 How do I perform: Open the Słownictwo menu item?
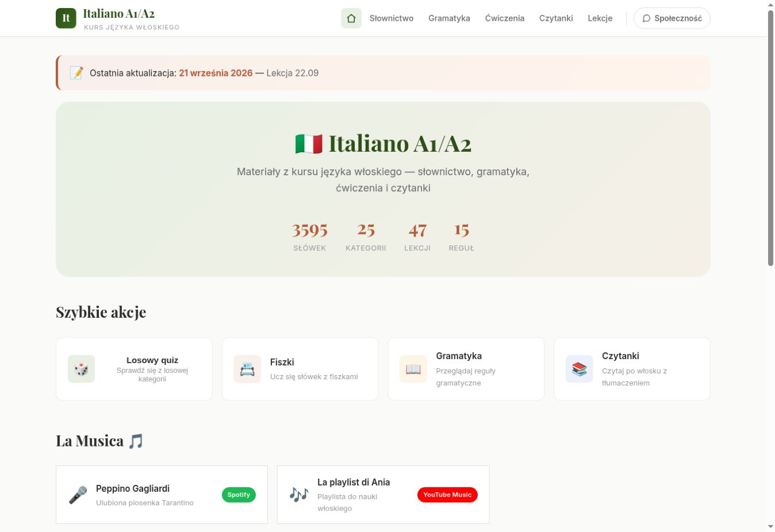point(392,18)
